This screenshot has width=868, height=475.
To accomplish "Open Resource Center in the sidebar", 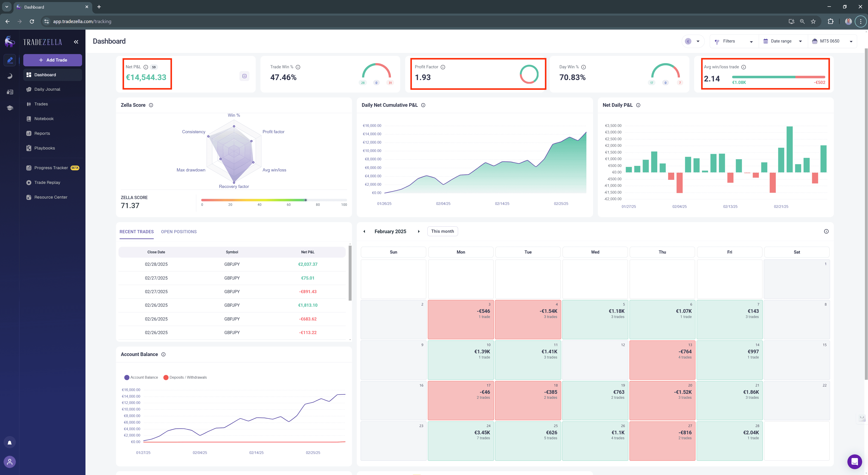I will (x=52, y=197).
